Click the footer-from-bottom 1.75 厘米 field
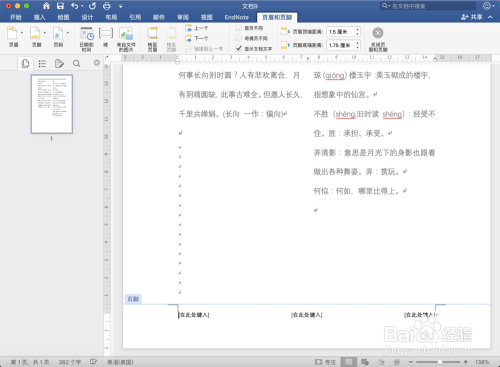This screenshot has width=500, height=367. tap(340, 45)
